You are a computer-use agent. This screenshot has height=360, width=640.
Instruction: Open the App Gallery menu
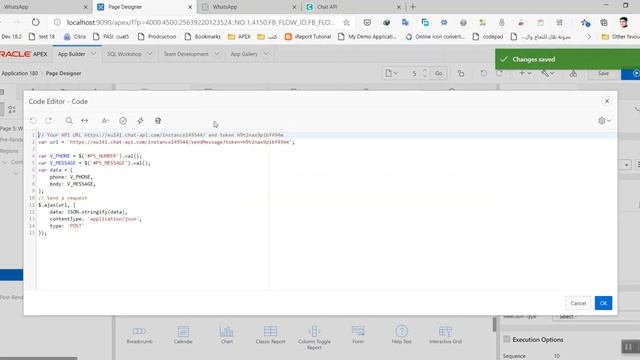tap(244, 54)
